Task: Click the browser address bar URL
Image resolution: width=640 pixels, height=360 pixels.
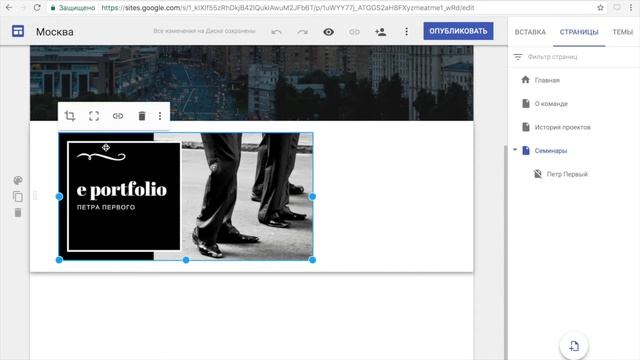Action: (x=287, y=7)
